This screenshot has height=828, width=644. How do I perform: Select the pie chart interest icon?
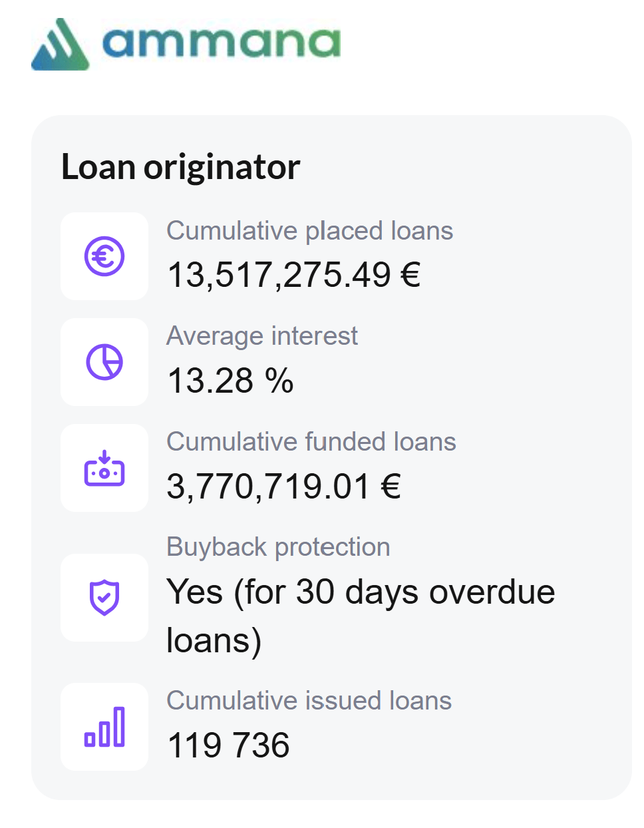click(x=104, y=362)
